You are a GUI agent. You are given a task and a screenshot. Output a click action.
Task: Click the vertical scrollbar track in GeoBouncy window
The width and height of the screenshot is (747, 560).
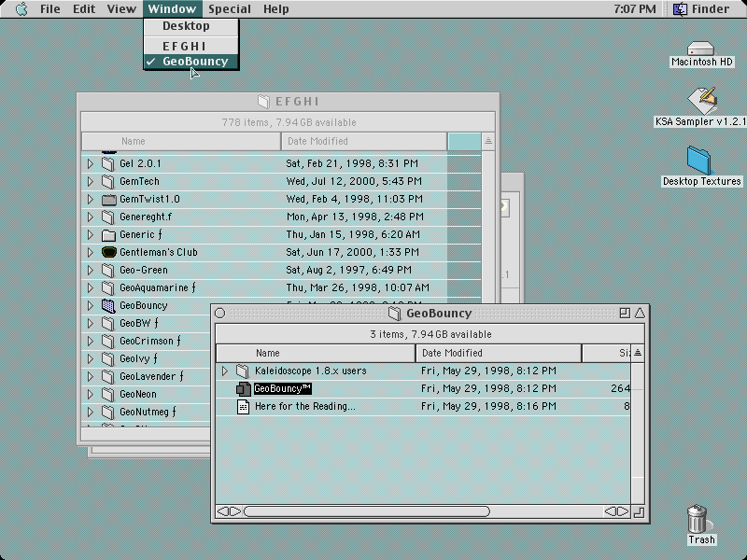(638, 433)
